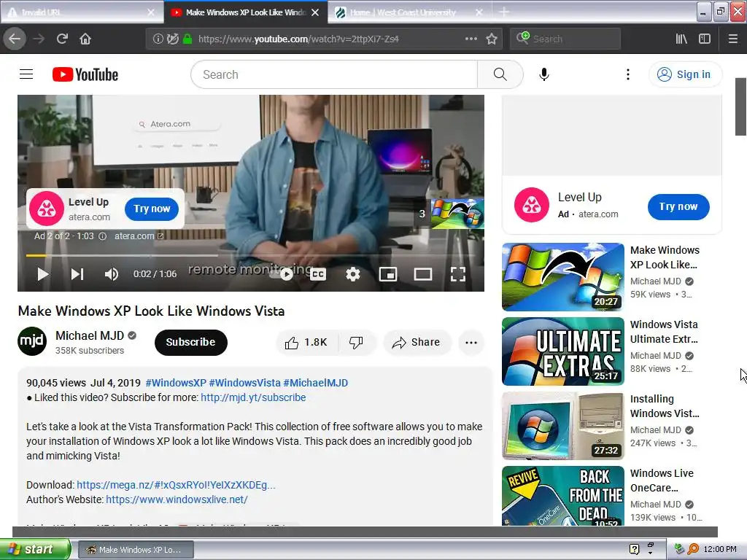Dislike the video with thumbs-down button
747x560 pixels.
point(356,343)
